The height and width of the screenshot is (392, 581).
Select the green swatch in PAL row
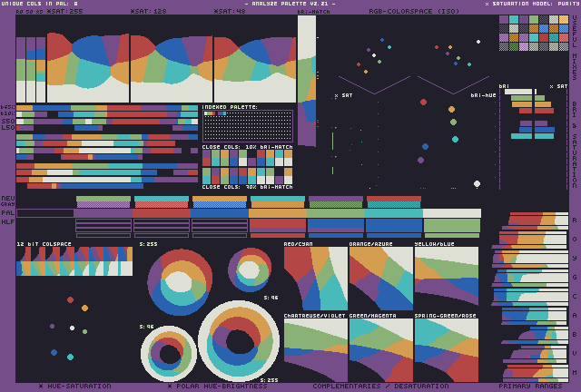336,213
